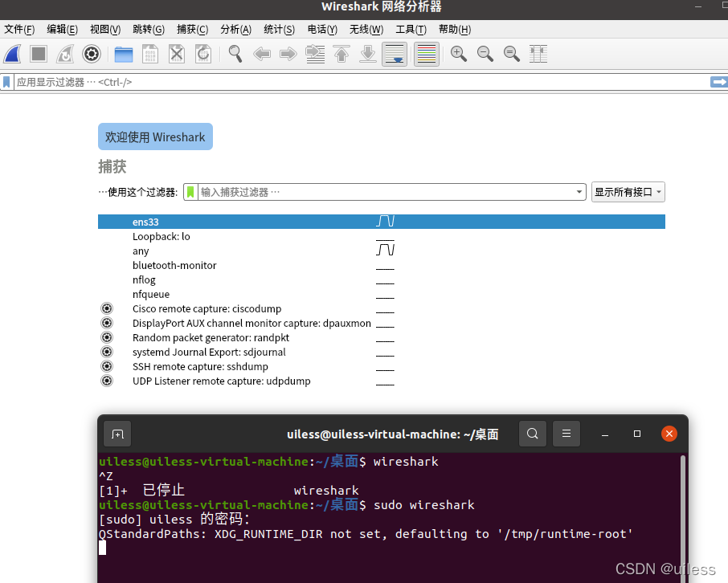Expand capture filter history dropdown arrow

pos(579,192)
